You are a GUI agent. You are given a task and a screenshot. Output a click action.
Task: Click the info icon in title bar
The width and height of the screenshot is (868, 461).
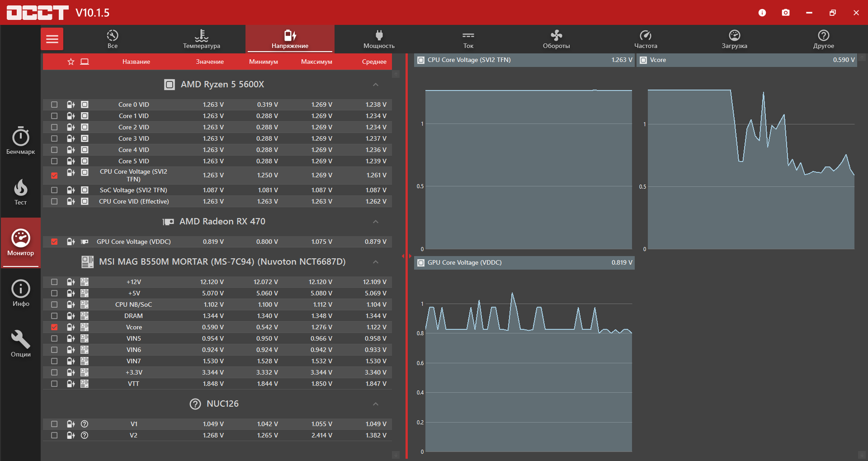[762, 13]
